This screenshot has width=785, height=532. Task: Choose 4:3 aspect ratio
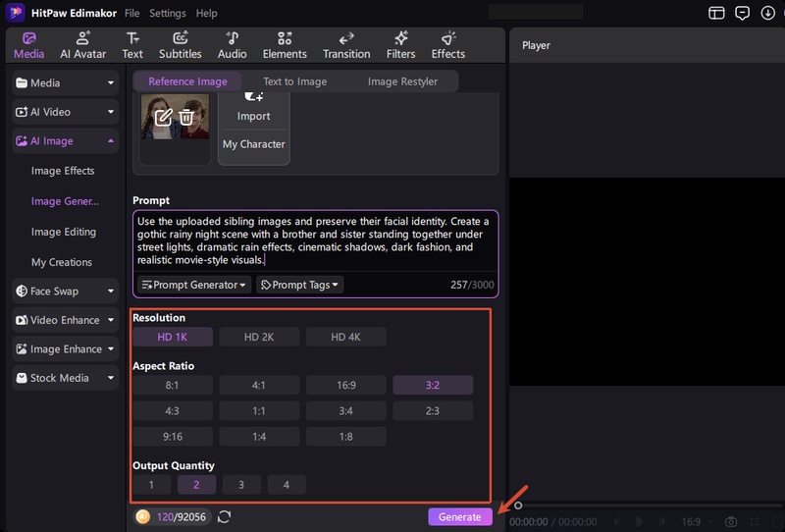pyautogui.click(x=173, y=411)
